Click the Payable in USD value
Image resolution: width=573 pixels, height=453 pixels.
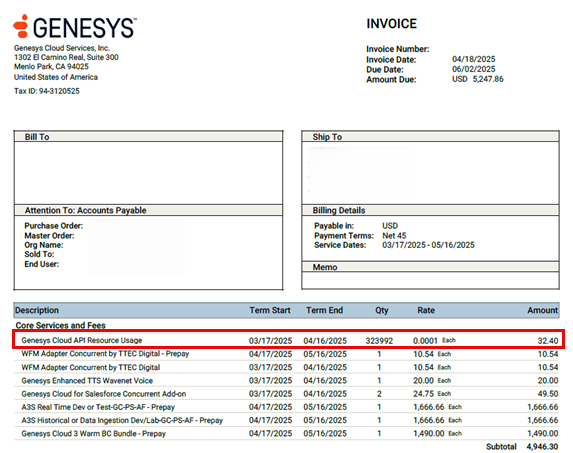click(x=390, y=226)
